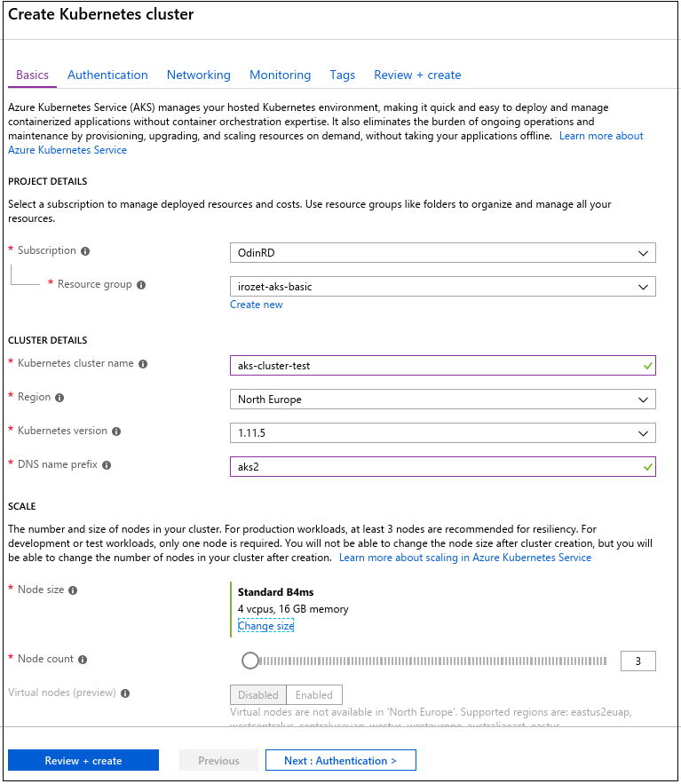Click the Change size link

coord(265,626)
